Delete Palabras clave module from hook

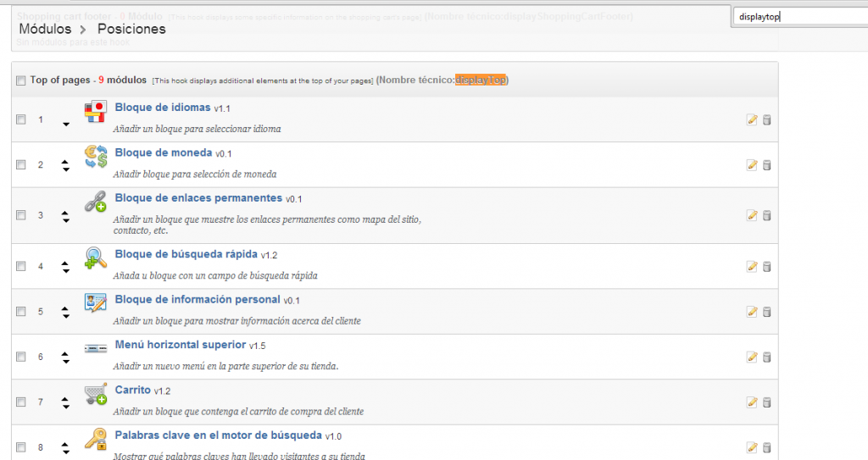click(x=766, y=447)
